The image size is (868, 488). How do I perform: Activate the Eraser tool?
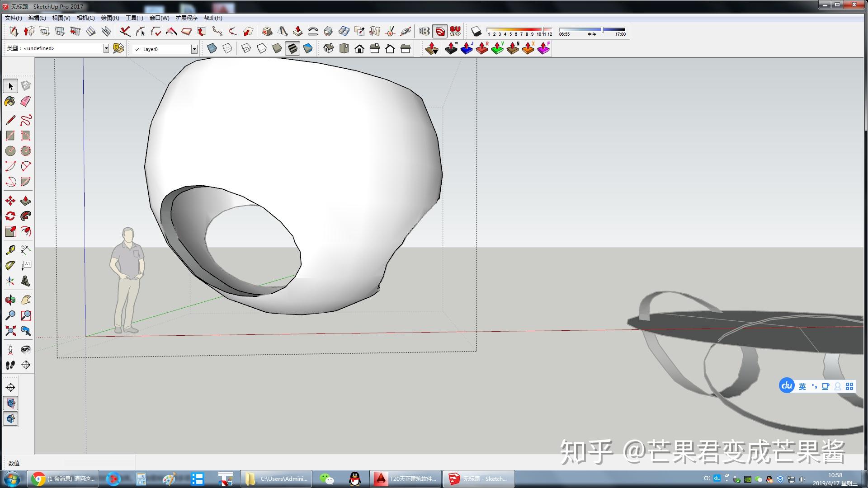click(26, 101)
